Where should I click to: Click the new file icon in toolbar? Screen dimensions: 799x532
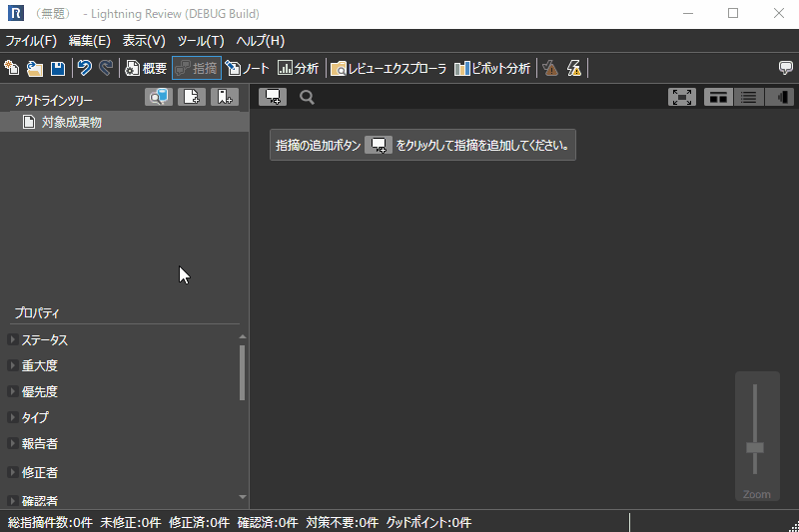point(12,68)
